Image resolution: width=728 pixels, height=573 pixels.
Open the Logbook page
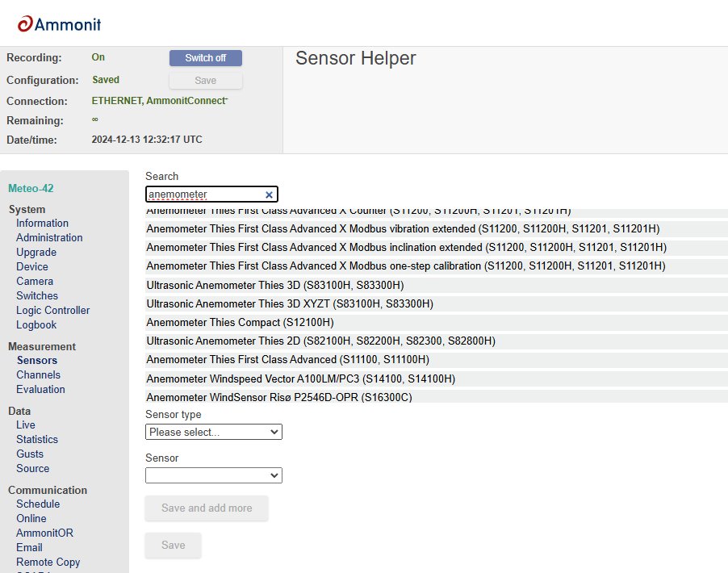click(x=36, y=325)
